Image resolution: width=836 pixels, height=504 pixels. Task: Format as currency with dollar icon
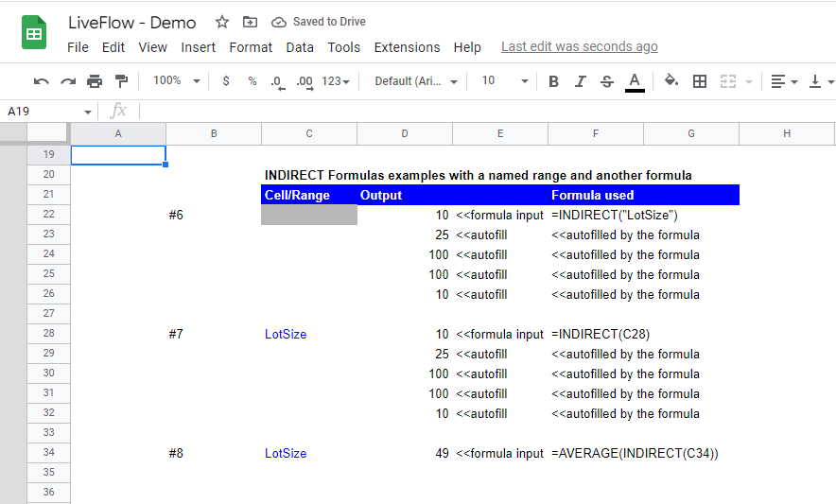[226, 81]
